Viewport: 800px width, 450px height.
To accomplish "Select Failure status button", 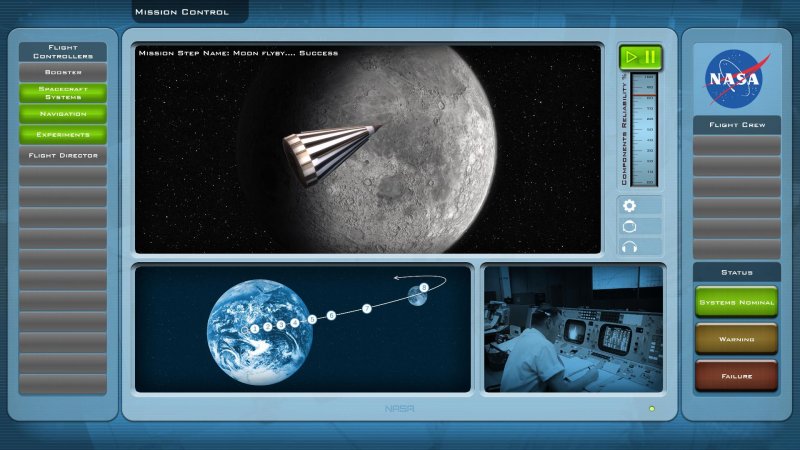I will [737, 376].
